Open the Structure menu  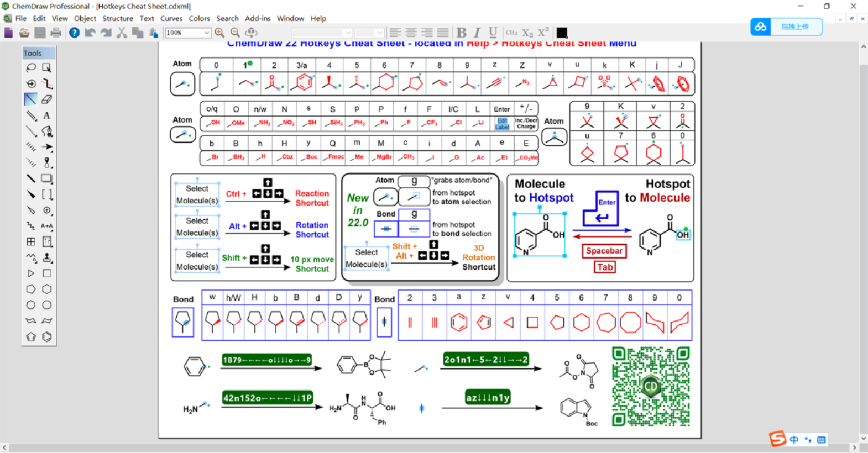click(x=118, y=18)
